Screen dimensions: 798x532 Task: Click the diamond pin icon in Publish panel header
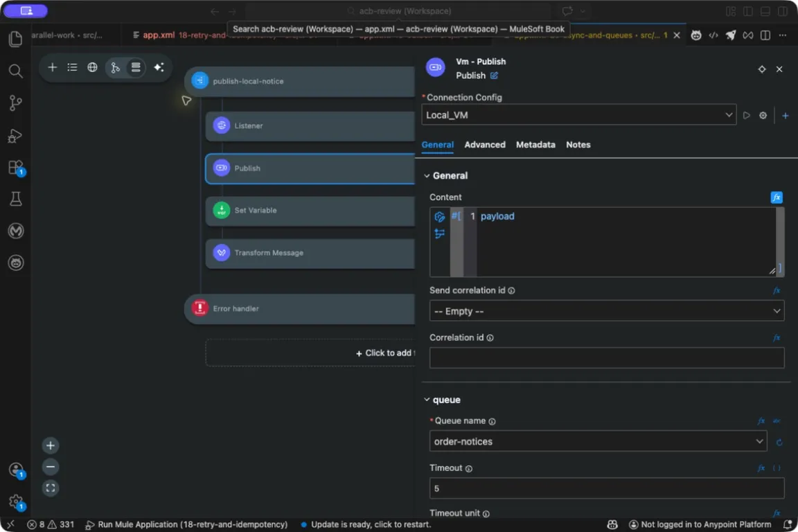[x=762, y=69]
